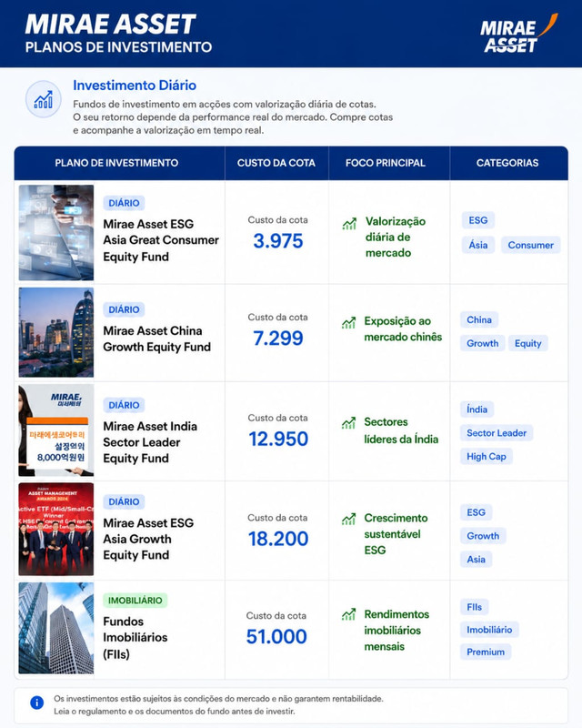The height and width of the screenshot is (728, 582).
Task: Click the cota price 18.200
Action: tap(278, 539)
